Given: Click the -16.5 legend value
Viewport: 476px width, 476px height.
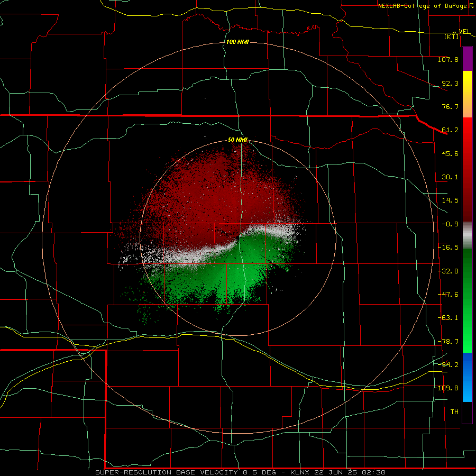Looking at the screenshot, I should [448, 248].
